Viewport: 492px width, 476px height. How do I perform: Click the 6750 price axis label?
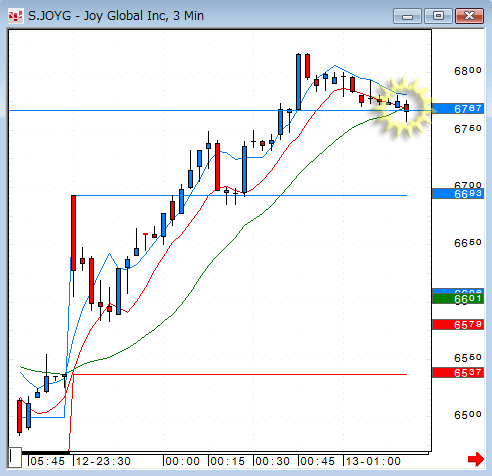tap(468, 129)
